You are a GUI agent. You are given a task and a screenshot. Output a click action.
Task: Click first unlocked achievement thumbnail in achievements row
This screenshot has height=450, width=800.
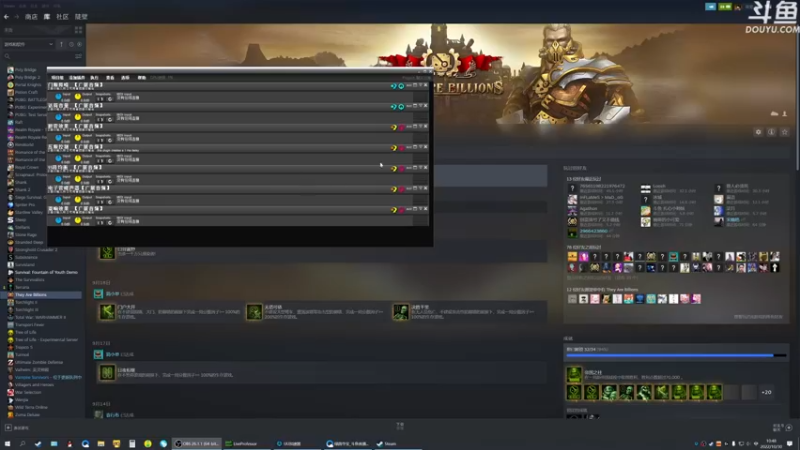coord(574,392)
